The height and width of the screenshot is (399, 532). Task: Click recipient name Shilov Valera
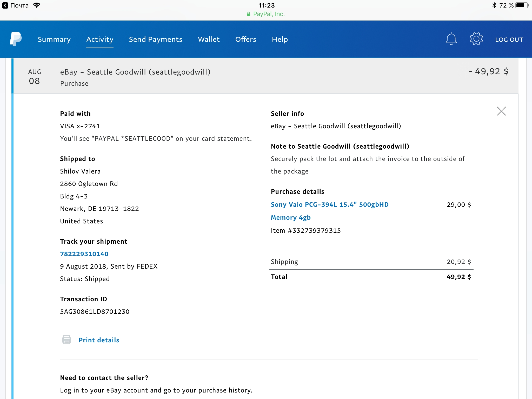click(x=80, y=171)
